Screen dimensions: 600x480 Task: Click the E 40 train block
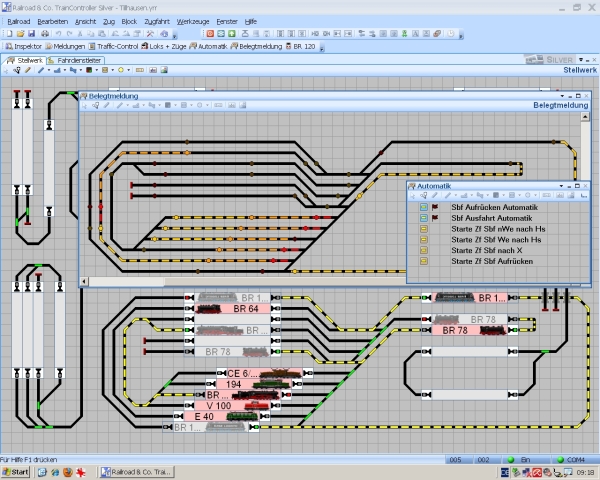(x=206, y=415)
